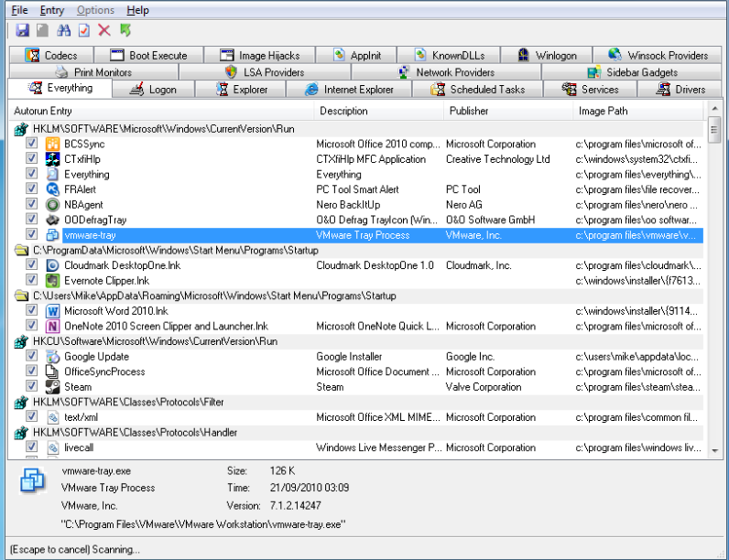Screen dimensions: 729x560
Task: Click the NBAgent entry icon
Action: [52, 205]
